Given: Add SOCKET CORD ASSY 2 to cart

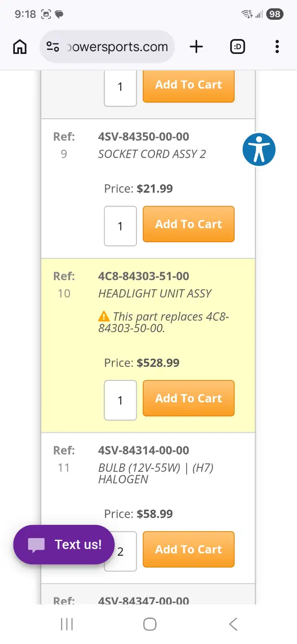Looking at the screenshot, I should [188, 224].
